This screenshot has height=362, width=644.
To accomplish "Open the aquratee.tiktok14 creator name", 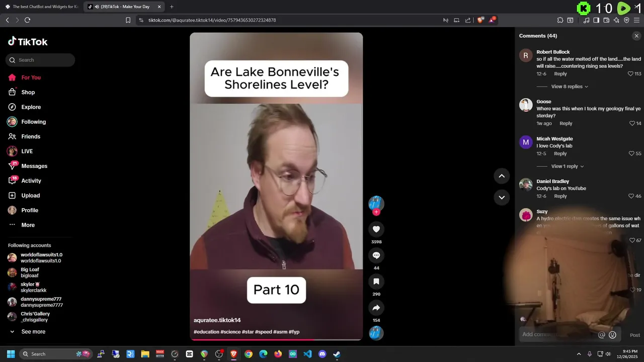I will pos(217,320).
